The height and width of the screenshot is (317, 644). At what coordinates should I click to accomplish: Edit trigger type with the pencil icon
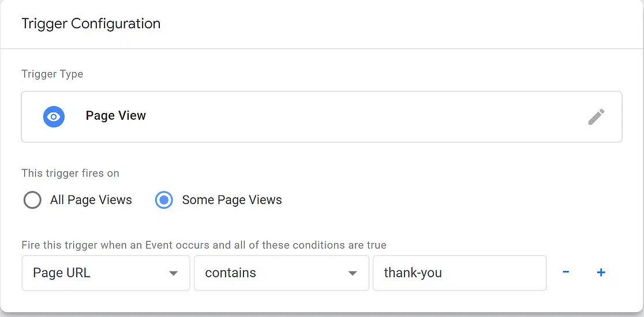pos(596,117)
